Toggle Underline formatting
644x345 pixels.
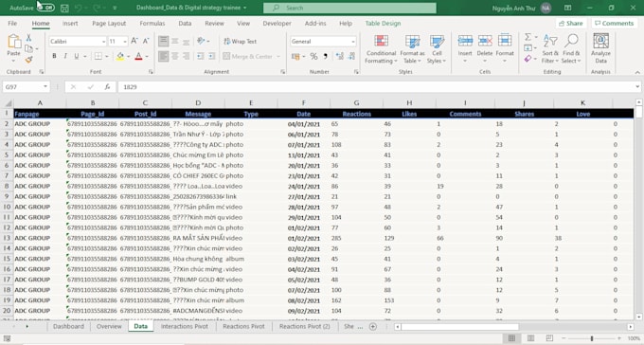[x=77, y=56]
